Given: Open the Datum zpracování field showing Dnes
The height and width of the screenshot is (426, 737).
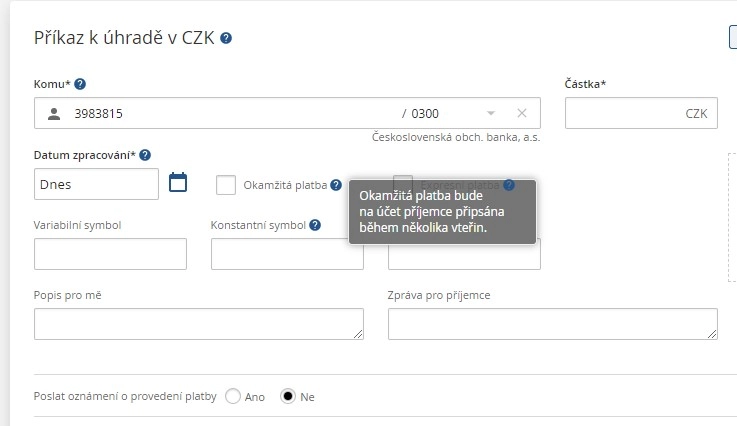Looking at the screenshot, I should click(x=96, y=184).
